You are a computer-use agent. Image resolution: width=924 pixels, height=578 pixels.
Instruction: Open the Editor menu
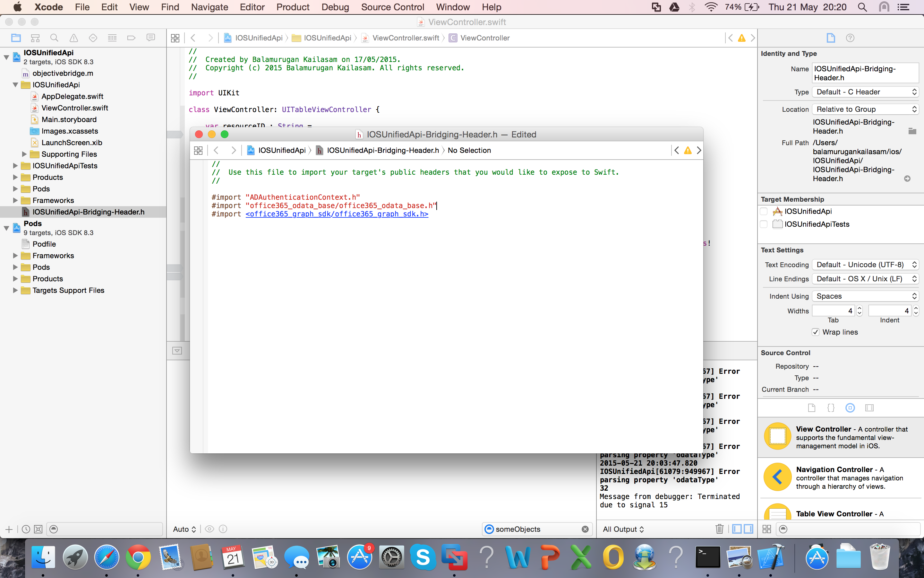[252, 7]
